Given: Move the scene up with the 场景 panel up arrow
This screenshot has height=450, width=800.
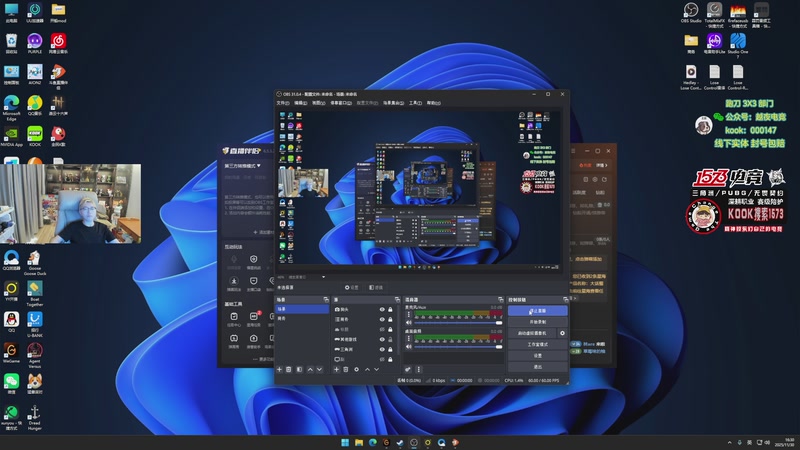Looking at the screenshot, I should click(x=310, y=369).
